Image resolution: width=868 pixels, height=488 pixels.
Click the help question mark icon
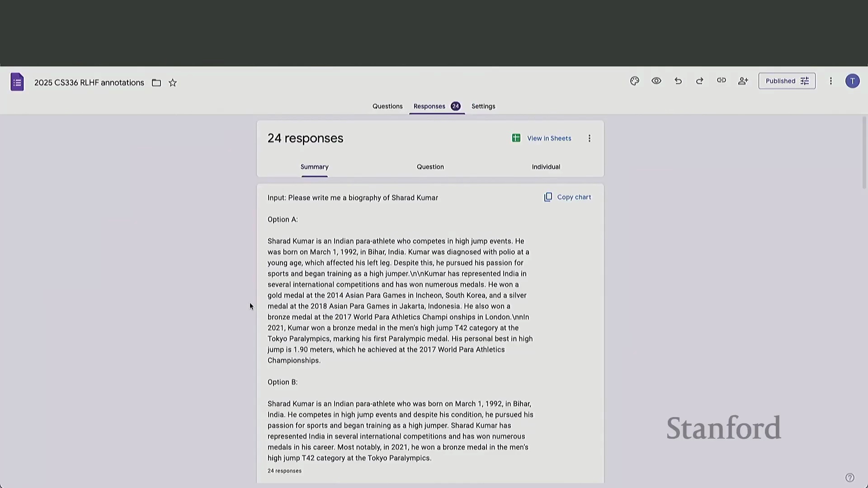coord(849,478)
